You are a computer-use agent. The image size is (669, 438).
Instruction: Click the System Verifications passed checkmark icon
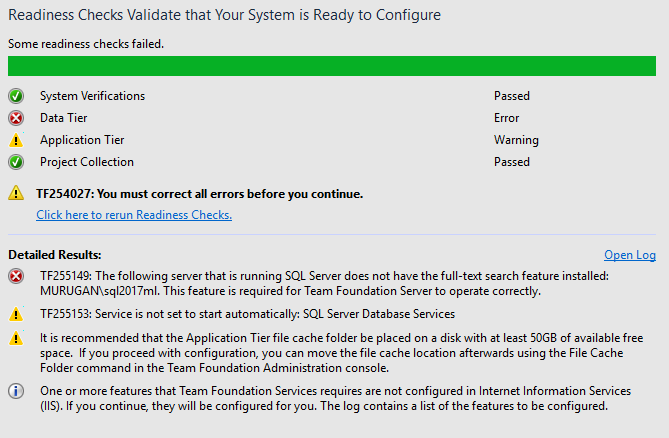click(15, 96)
